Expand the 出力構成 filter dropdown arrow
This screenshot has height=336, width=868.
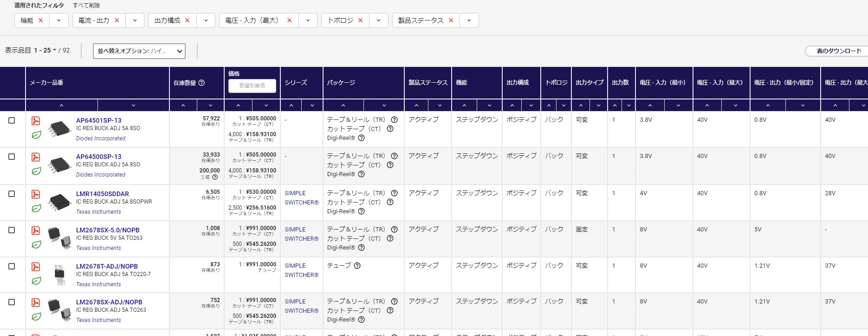pos(206,20)
